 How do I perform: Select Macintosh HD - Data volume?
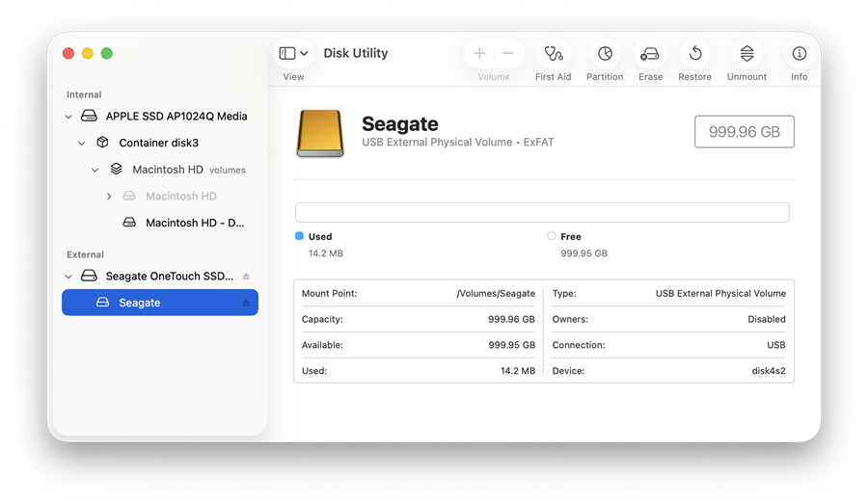[194, 223]
